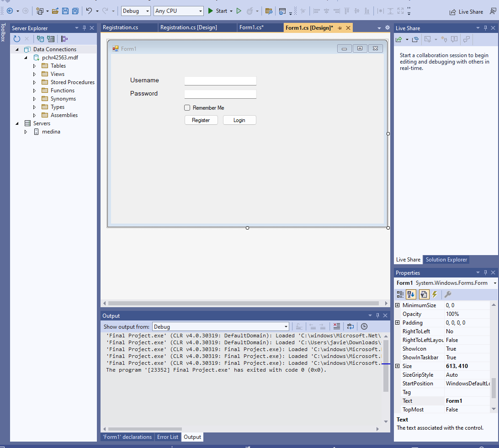Refresh the Server Explorer tree

17,39
